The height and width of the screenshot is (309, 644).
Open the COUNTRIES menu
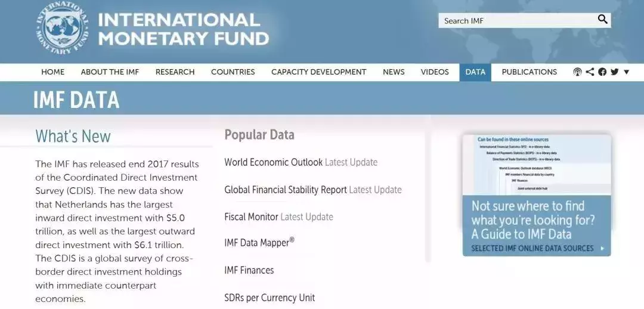click(x=233, y=72)
